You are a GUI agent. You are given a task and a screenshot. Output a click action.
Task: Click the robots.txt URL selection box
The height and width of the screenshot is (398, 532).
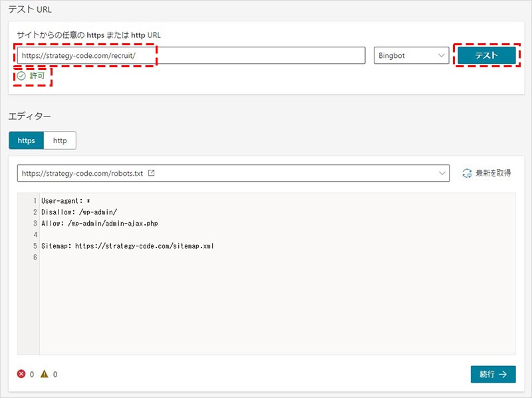(x=226, y=173)
